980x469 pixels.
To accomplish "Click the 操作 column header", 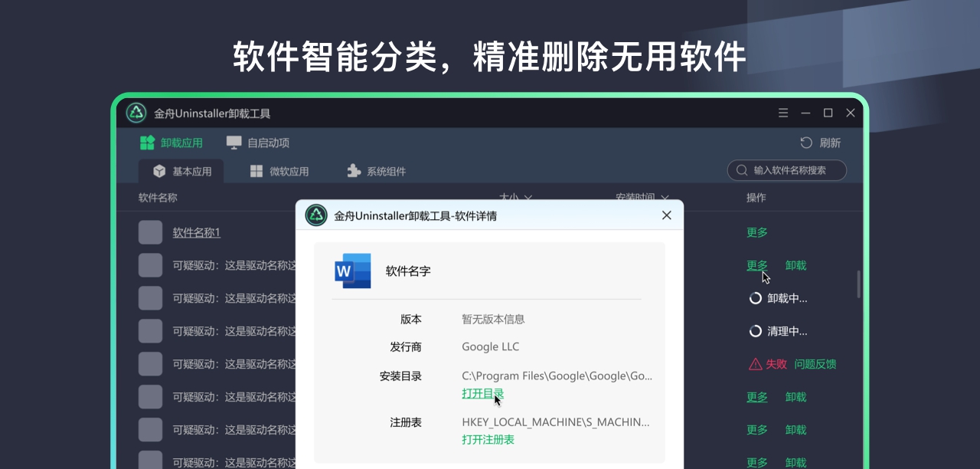I will pos(756,197).
